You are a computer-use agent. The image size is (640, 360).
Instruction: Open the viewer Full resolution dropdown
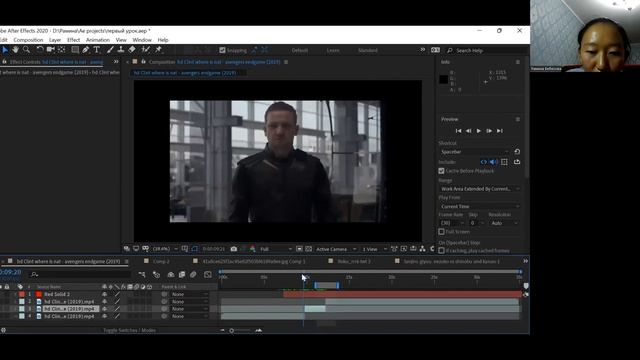[x=276, y=249]
